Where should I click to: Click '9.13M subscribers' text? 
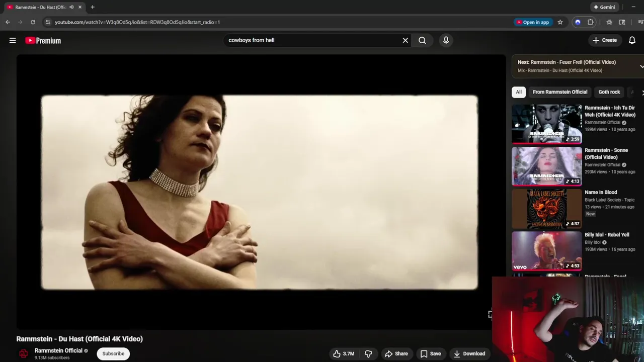click(52, 357)
